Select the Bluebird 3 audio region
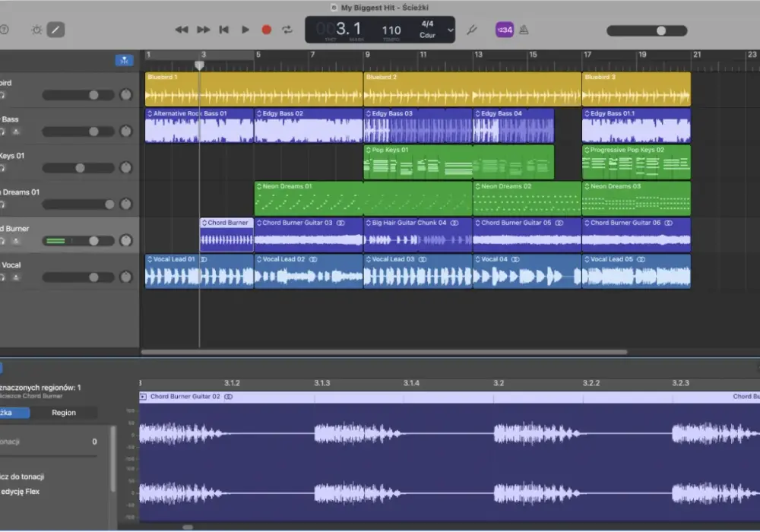Screen dimensions: 760x532 click(x=636, y=89)
